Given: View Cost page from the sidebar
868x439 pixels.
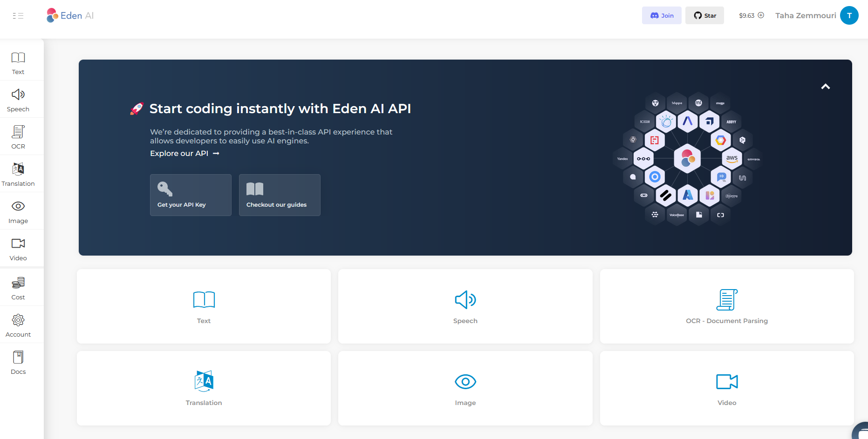Looking at the screenshot, I should pos(18,288).
